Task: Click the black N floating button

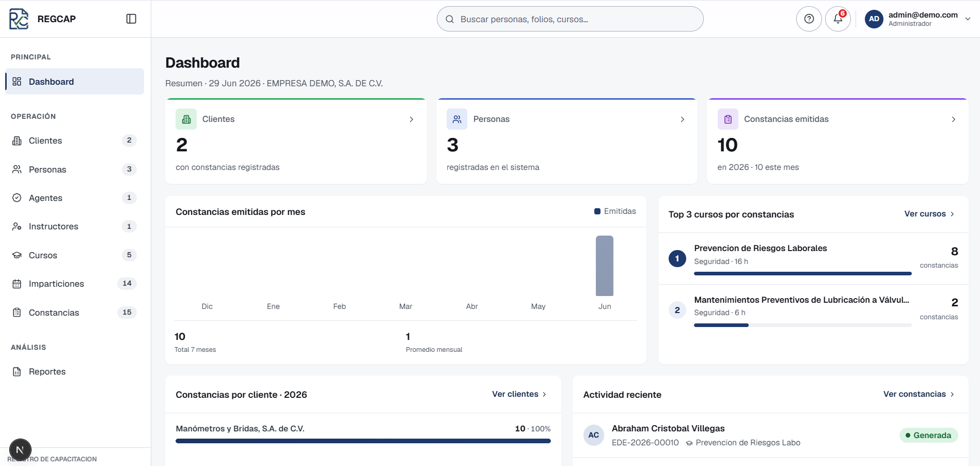Action: tap(20, 449)
